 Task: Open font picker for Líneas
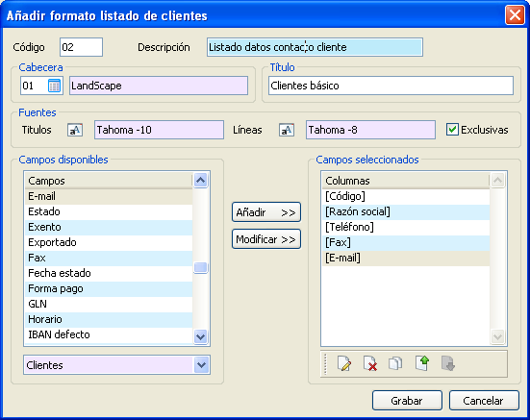click(x=287, y=130)
